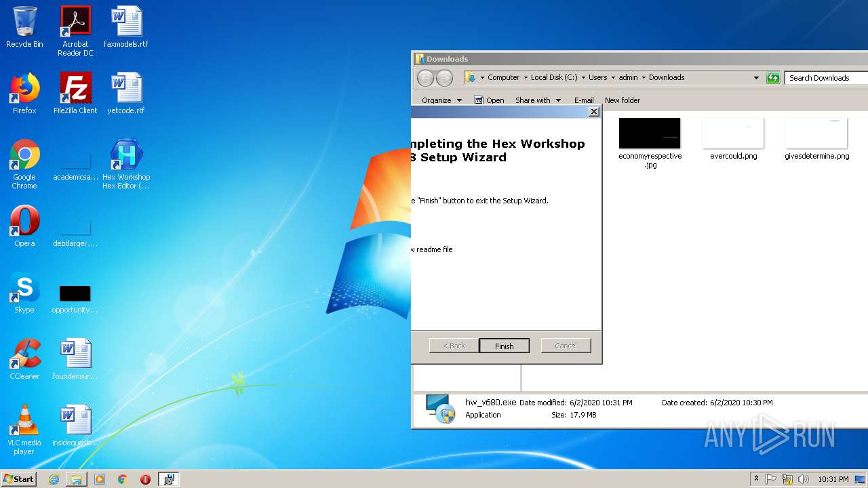Viewport: 868px width, 488px height.
Task: Launch Google Chrome desktop shortcut
Action: (24, 164)
